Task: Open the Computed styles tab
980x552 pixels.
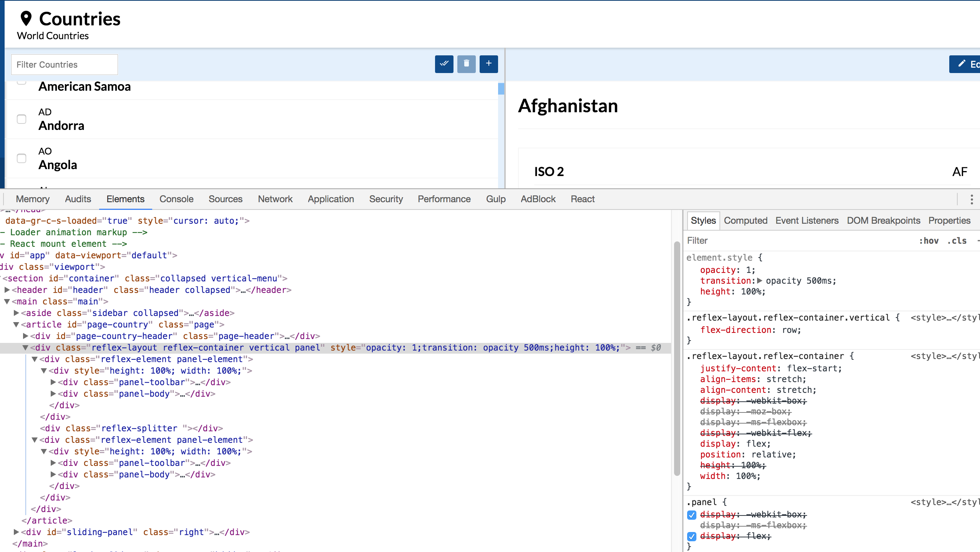Action: pyautogui.click(x=745, y=221)
